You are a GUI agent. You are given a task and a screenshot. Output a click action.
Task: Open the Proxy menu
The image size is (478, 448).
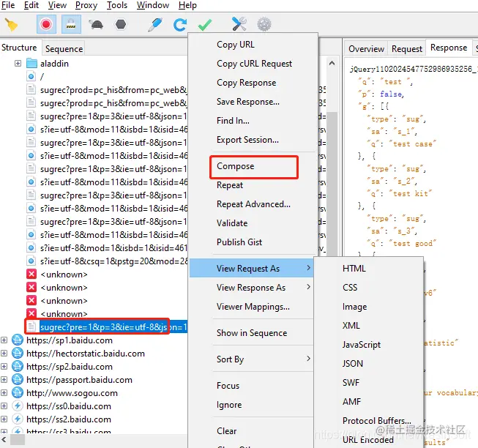click(86, 5)
